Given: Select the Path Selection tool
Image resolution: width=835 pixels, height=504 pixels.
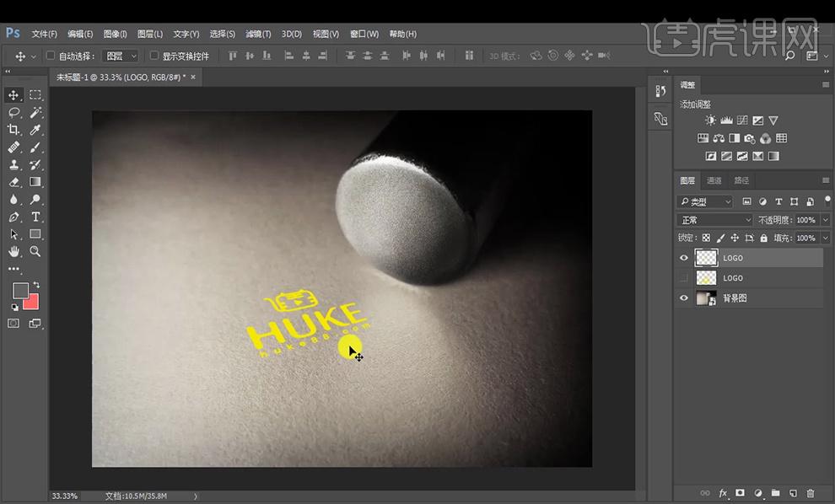Looking at the screenshot, I should (x=13, y=234).
